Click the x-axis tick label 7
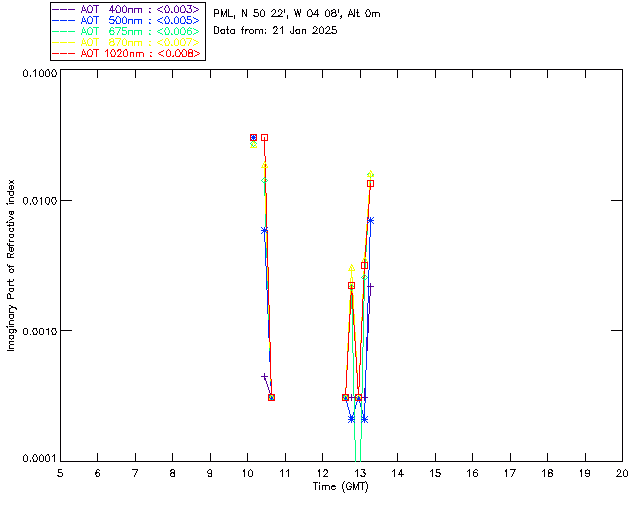640x512 pixels. pos(135,473)
